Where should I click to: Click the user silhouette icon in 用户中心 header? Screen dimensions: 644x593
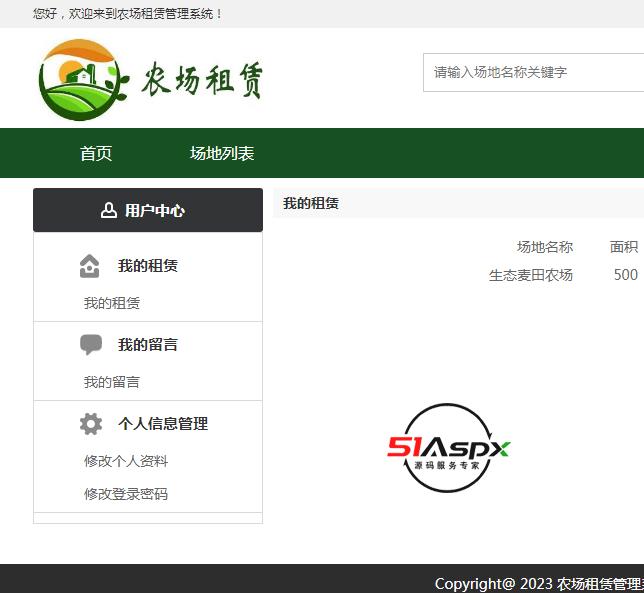[x=108, y=210]
